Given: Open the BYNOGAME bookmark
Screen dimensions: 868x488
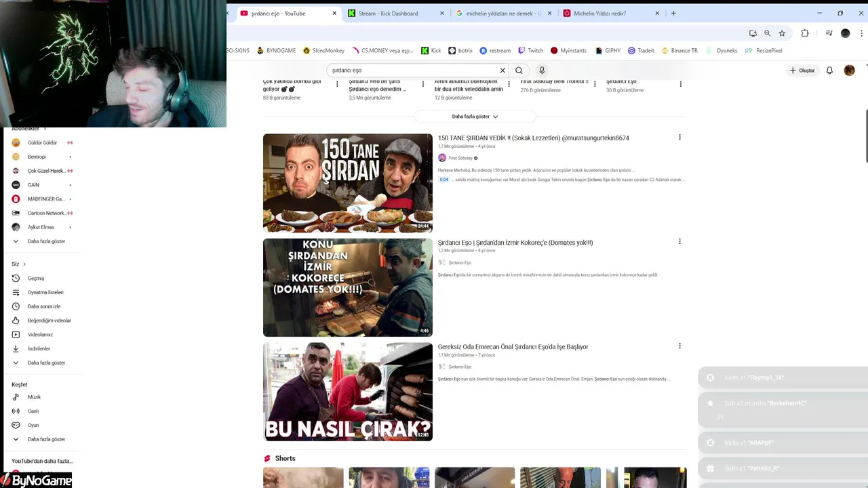Looking at the screenshot, I should pos(276,50).
